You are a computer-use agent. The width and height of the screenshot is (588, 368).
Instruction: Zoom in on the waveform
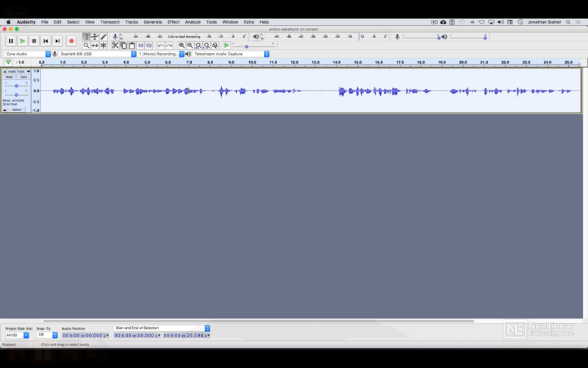182,46
